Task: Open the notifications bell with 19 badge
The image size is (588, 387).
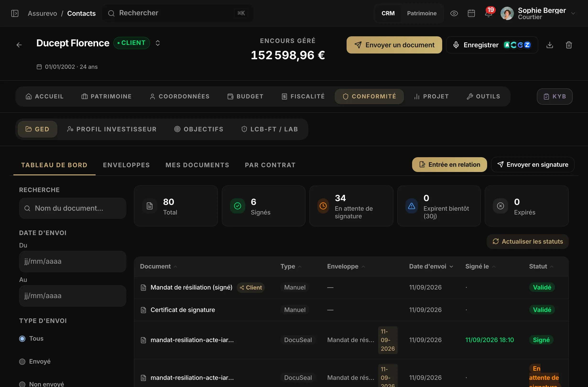Action: (x=489, y=13)
